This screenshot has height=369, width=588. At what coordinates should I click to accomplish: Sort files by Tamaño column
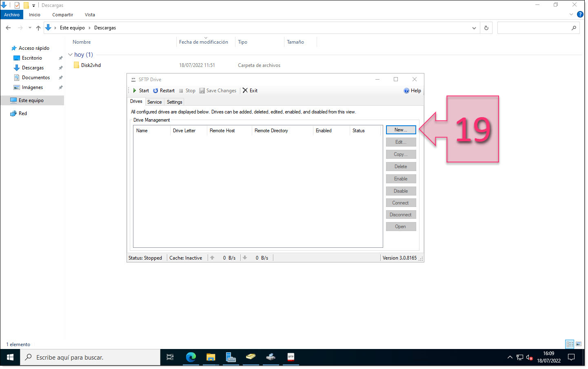295,42
